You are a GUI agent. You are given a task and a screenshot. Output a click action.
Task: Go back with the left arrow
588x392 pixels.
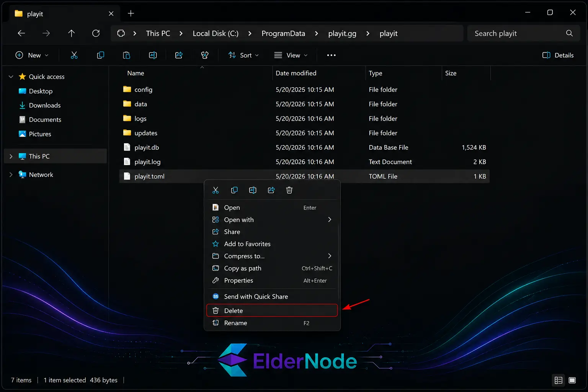(x=21, y=33)
